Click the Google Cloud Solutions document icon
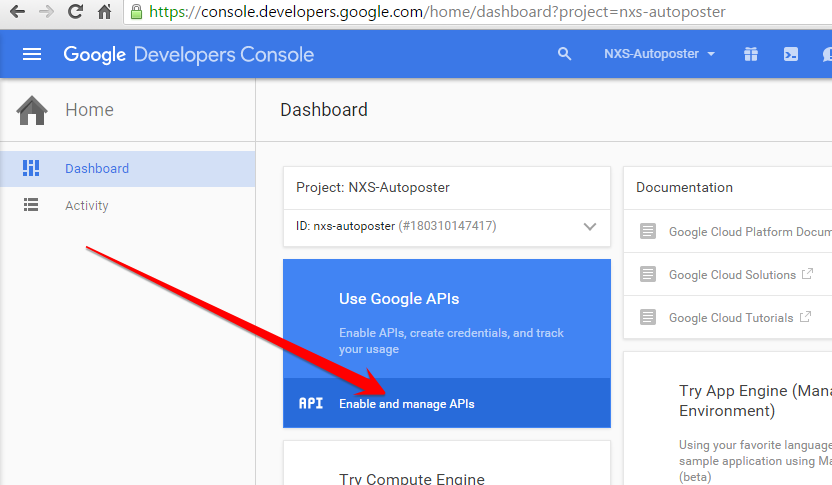This screenshot has height=485, width=832. click(x=647, y=274)
